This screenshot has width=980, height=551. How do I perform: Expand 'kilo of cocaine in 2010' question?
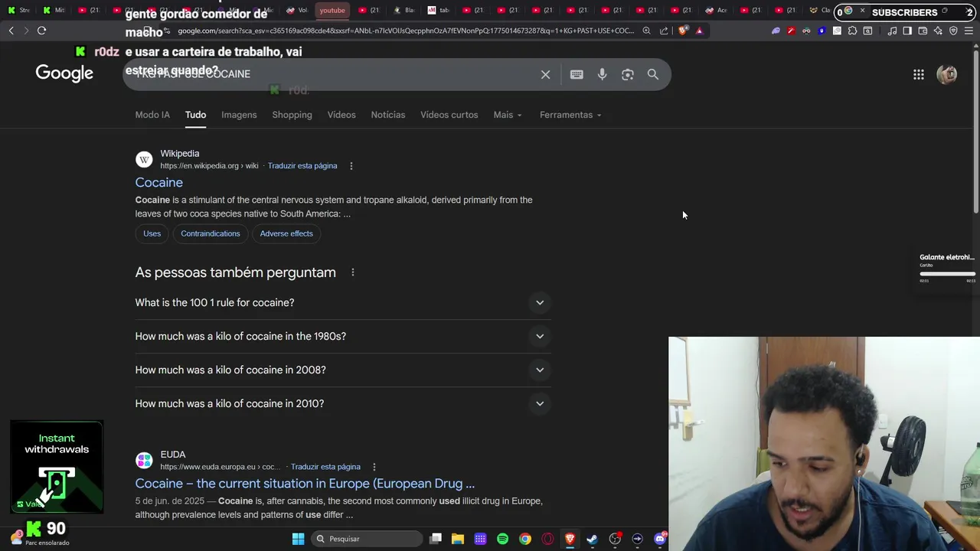click(343, 404)
